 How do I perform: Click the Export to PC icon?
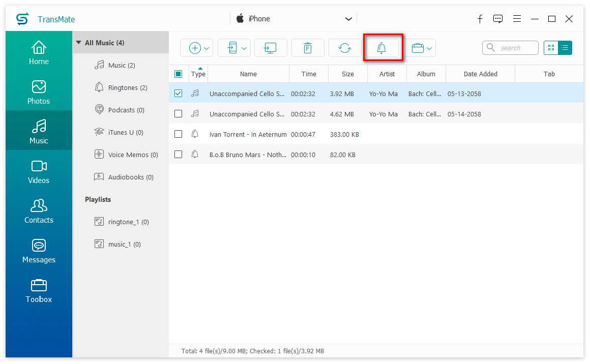click(x=271, y=47)
